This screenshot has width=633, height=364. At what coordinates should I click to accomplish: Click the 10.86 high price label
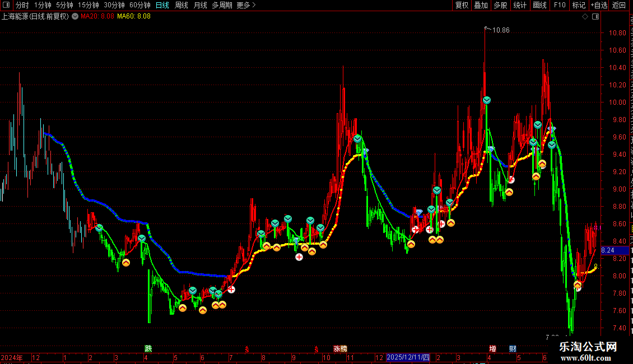501,30
